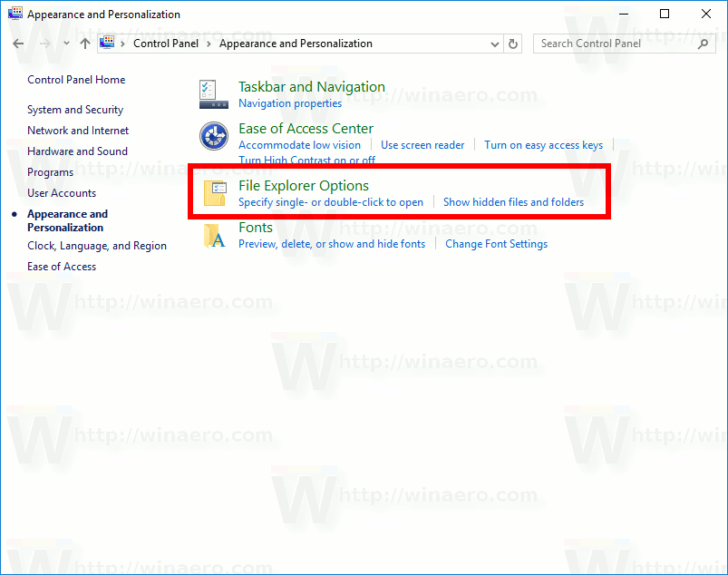The width and height of the screenshot is (728, 575).
Task: Select Control Panel from the breadcrumb
Action: (165, 43)
